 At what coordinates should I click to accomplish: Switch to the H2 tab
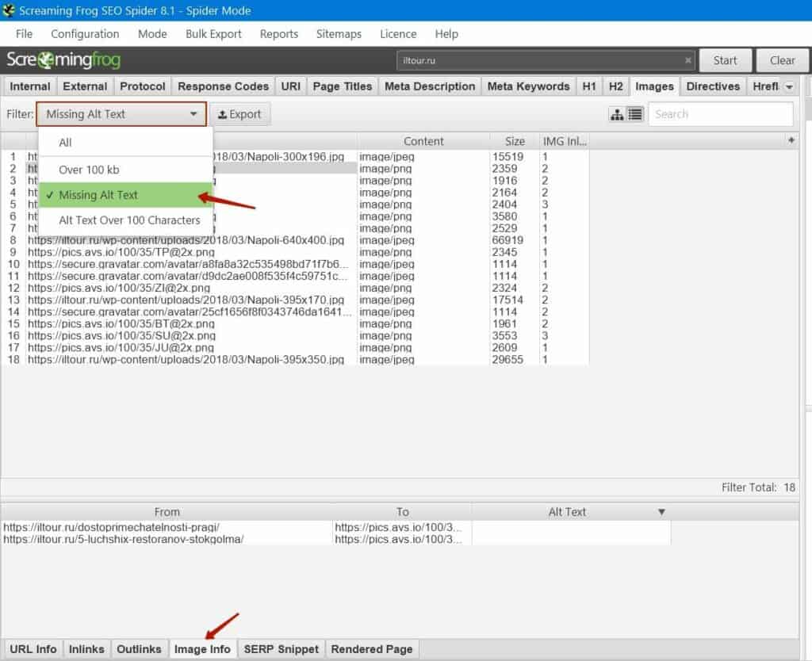click(615, 86)
